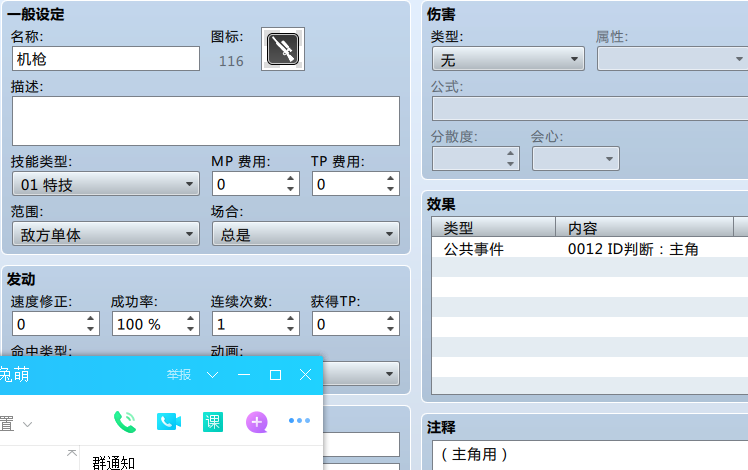This screenshot has height=470, width=748.
Task: Minimize the chat window
Action: click(x=244, y=375)
